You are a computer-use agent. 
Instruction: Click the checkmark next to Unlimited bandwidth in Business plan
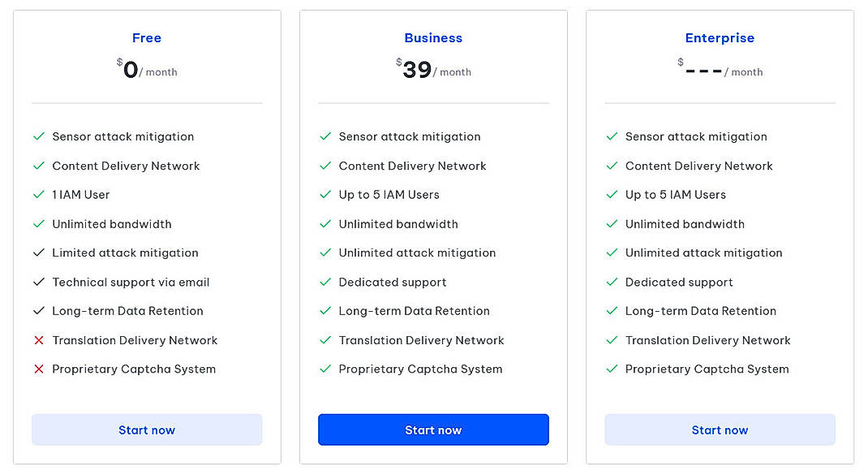[325, 224]
